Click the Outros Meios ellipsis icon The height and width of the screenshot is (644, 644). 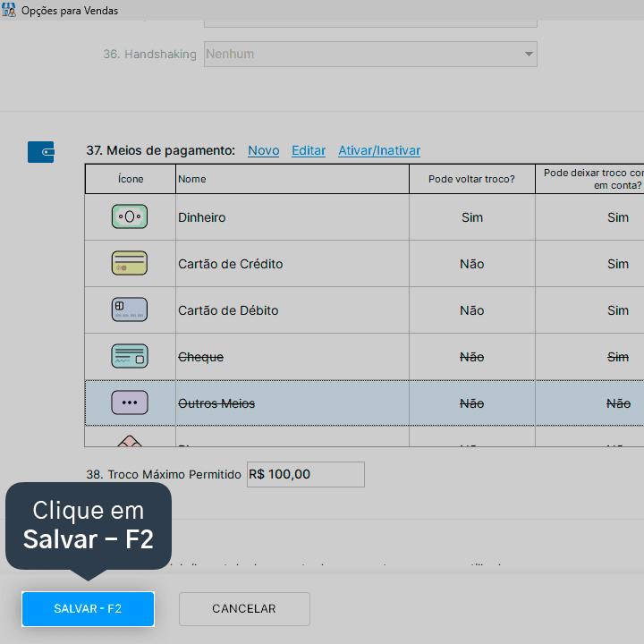coord(130,402)
